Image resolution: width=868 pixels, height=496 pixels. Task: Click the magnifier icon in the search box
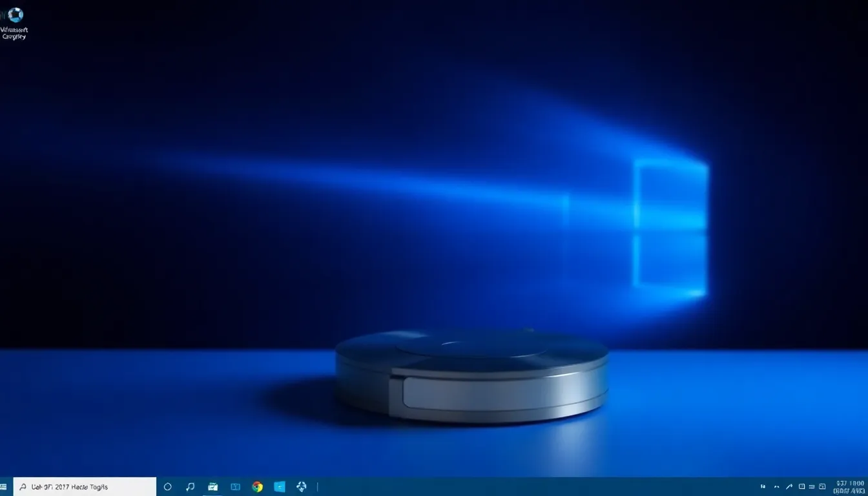[x=23, y=487]
